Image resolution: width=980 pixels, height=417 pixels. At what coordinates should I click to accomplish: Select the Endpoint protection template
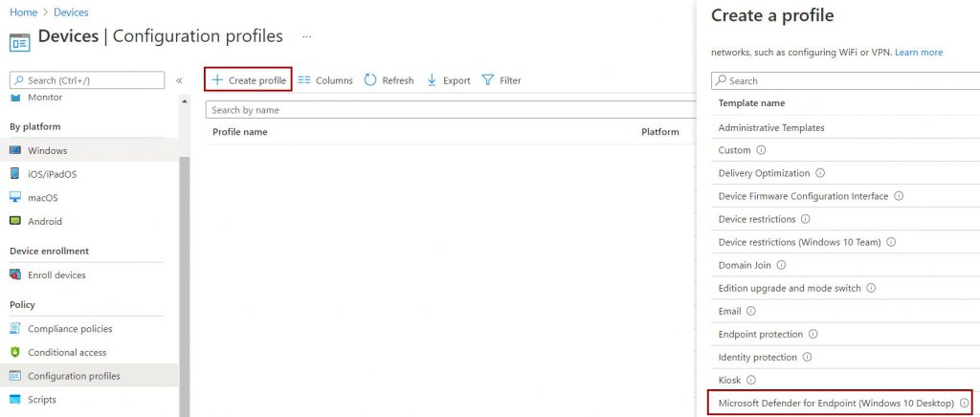(761, 334)
